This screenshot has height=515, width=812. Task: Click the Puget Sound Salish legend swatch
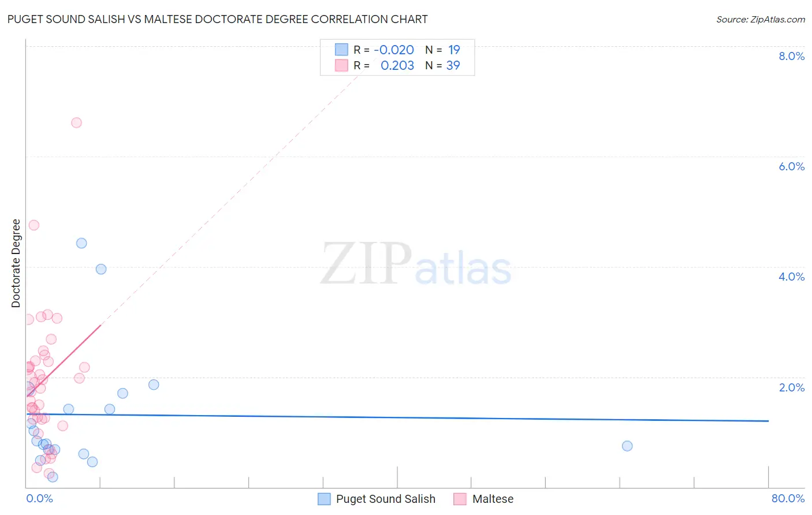click(325, 499)
